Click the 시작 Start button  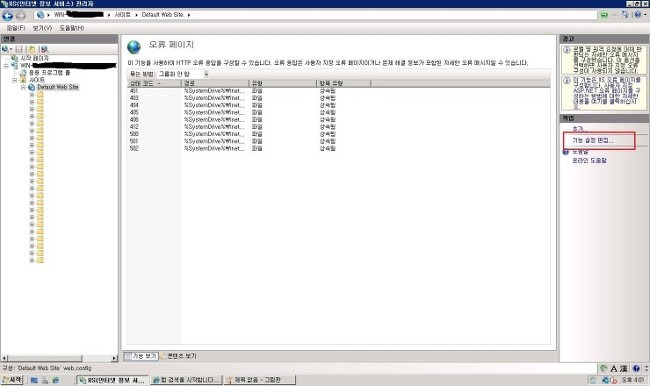pos(12,380)
